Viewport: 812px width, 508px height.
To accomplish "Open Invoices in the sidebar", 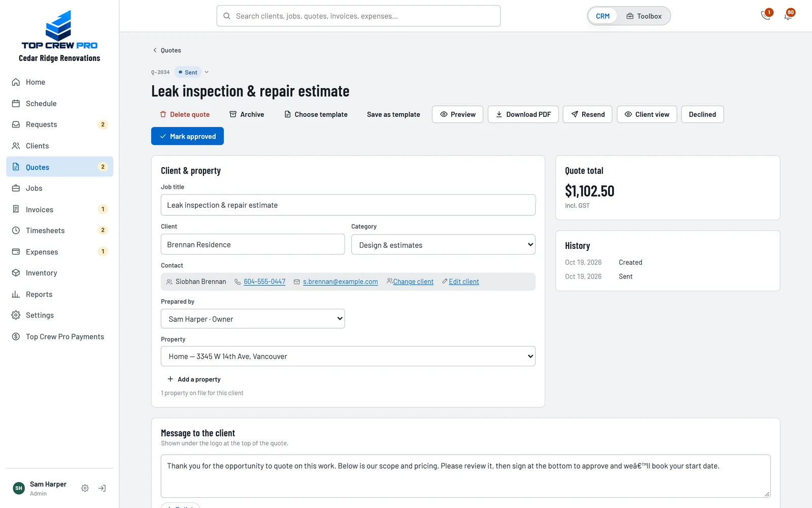I will point(59,209).
